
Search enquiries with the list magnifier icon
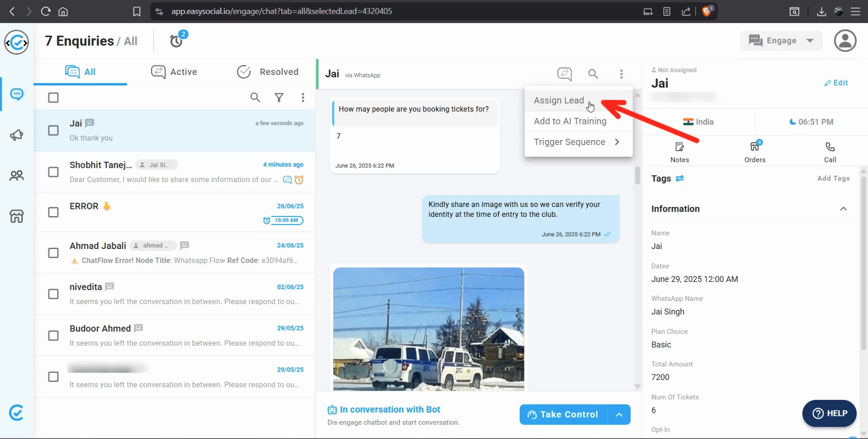click(x=255, y=98)
